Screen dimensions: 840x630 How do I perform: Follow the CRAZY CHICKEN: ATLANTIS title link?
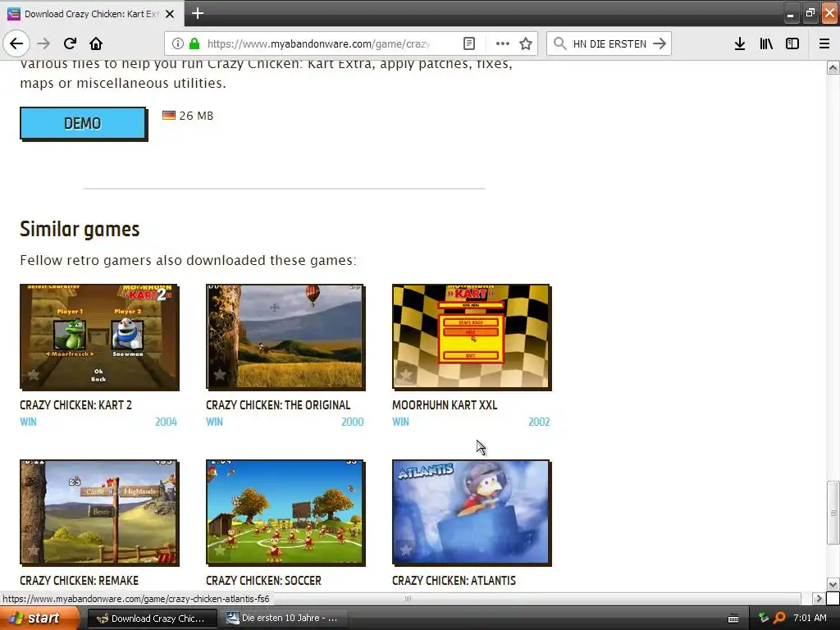tap(454, 581)
